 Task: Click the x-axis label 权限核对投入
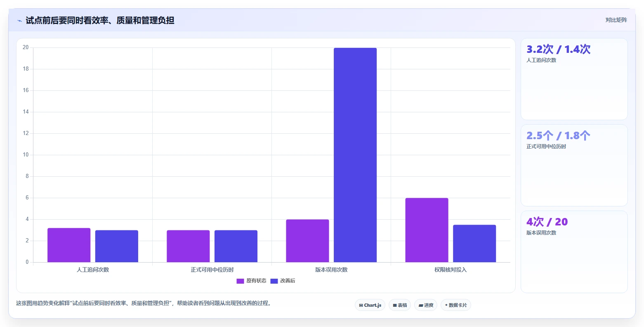pyautogui.click(x=451, y=270)
